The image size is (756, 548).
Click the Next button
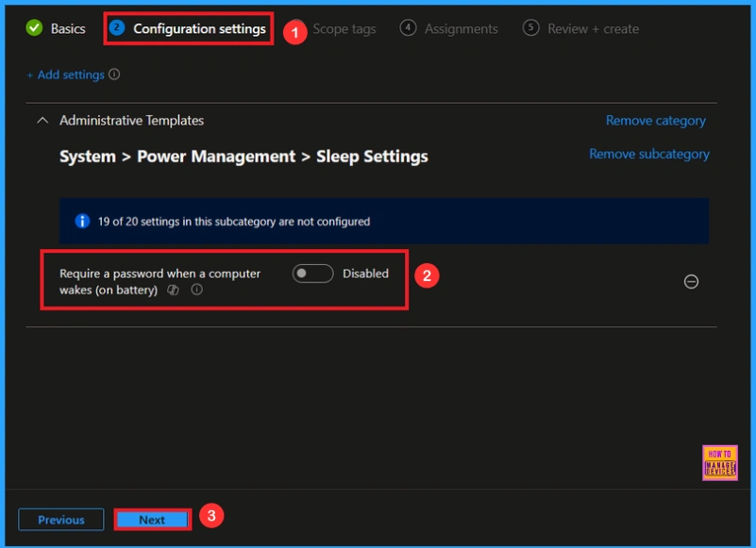click(x=151, y=519)
